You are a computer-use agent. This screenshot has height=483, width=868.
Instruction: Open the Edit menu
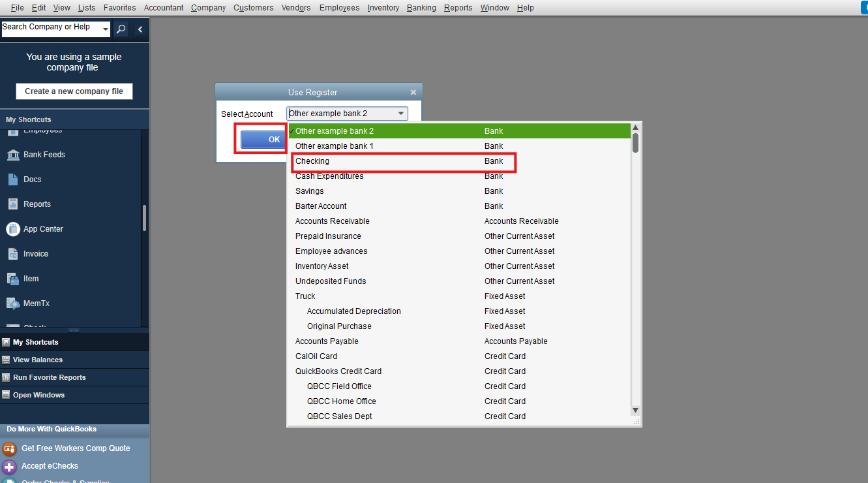pyautogui.click(x=39, y=8)
